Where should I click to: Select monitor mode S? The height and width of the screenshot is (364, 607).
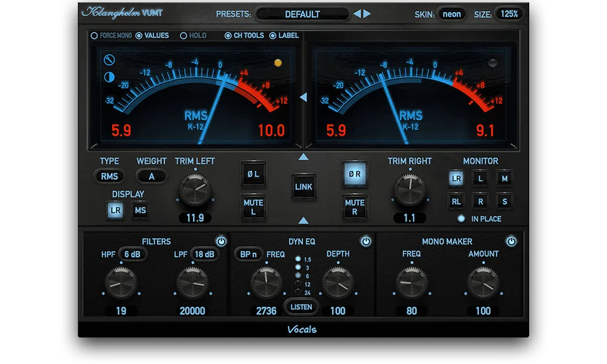click(x=504, y=201)
